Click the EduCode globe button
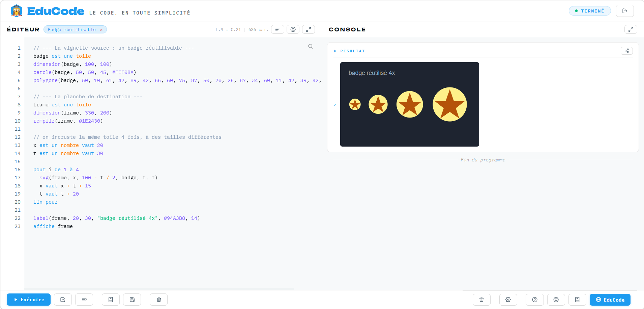644x309 pixels. [x=610, y=300]
